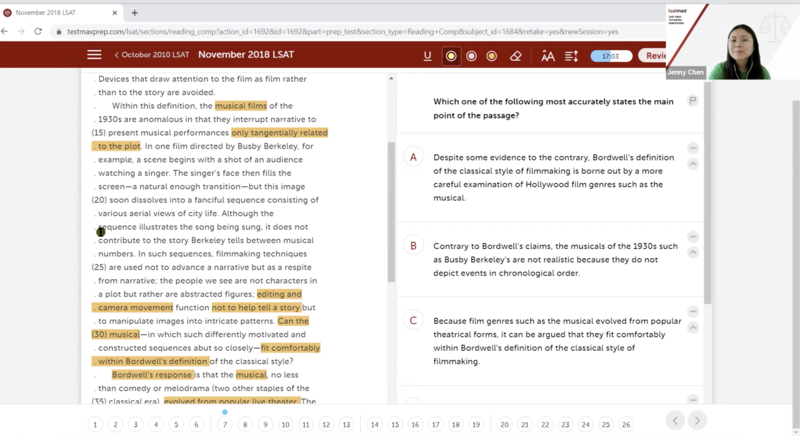Go to next question arrow
Viewport: 800px width, 436px height.
pyautogui.click(x=698, y=420)
